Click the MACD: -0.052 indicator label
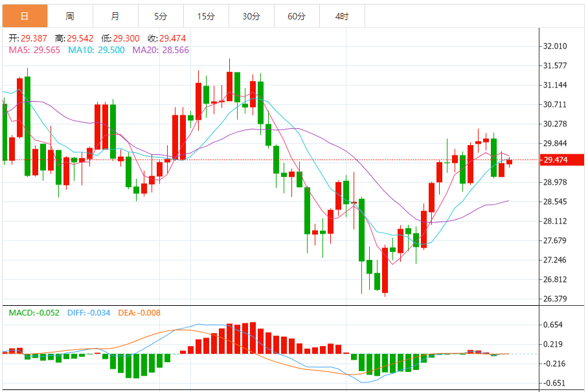The height and width of the screenshot is (392, 588). pos(34,313)
